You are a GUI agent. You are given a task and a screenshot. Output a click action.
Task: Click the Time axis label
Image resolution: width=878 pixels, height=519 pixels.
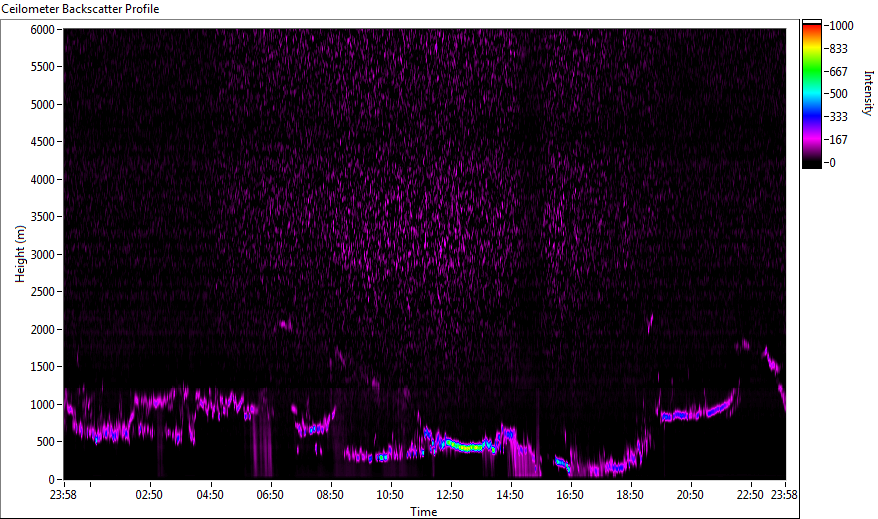point(423,511)
